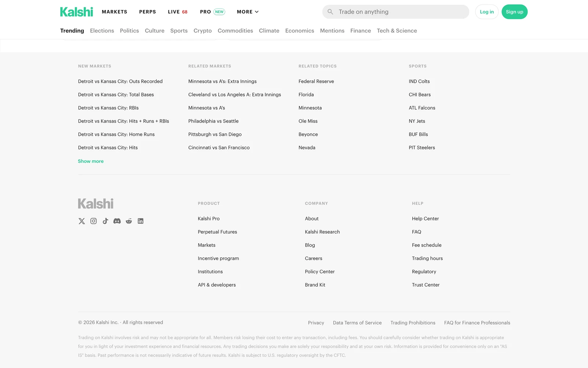Select the Tech & Science category tab

tap(397, 31)
